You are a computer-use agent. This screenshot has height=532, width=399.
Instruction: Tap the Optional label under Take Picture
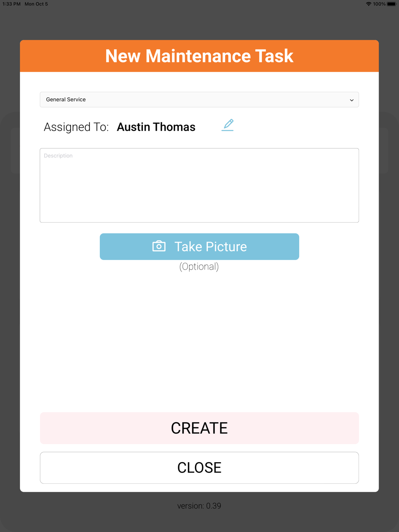point(199,266)
